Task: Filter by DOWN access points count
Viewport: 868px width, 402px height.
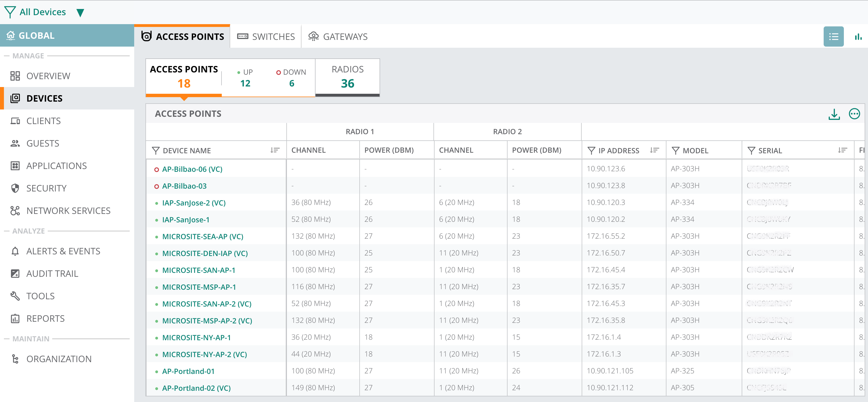Action: pyautogui.click(x=291, y=78)
